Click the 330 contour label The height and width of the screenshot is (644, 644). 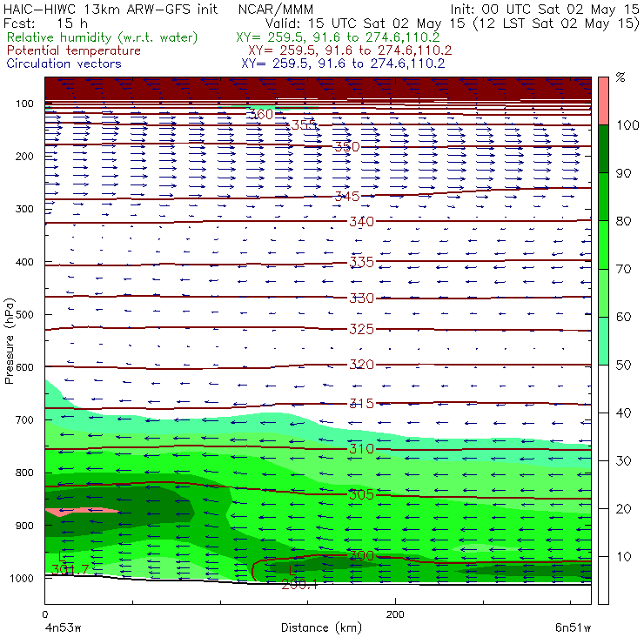tap(361, 299)
